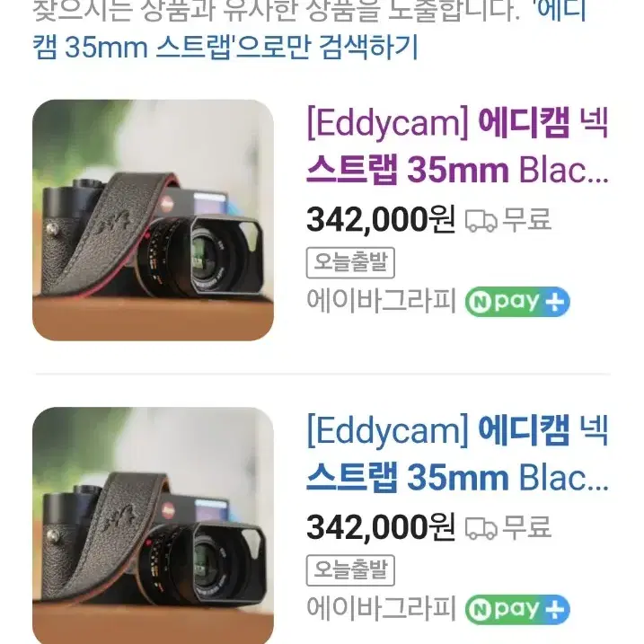Click the first 342,000원 price
The width and height of the screenshot is (644, 644).
pos(381,220)
